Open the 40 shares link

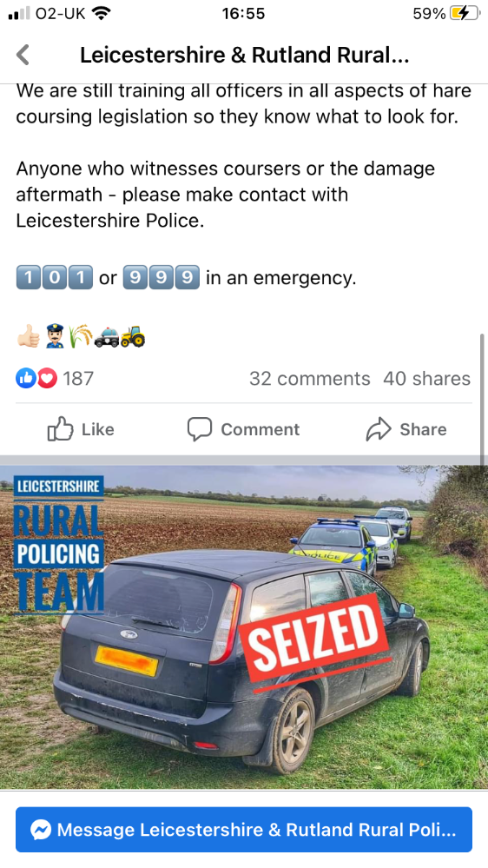pyautogui.click(x=426, y=379)
